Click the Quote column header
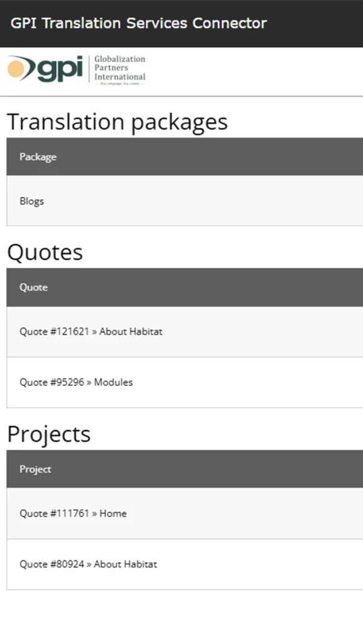This screenshot has width=363, height=644. (33, 287)
